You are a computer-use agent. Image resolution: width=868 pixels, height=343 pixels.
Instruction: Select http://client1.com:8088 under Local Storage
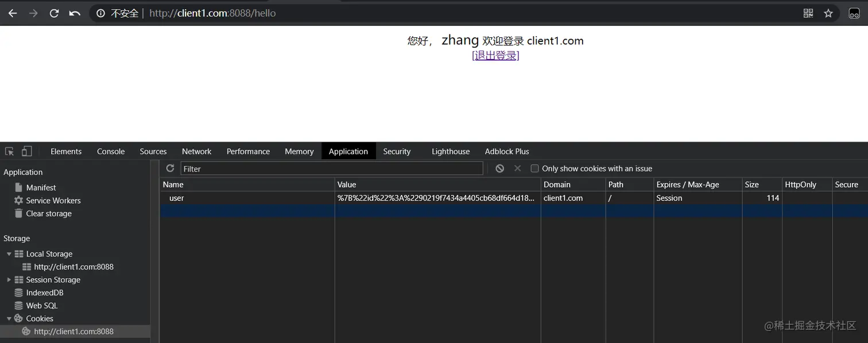tap(73, 267)
